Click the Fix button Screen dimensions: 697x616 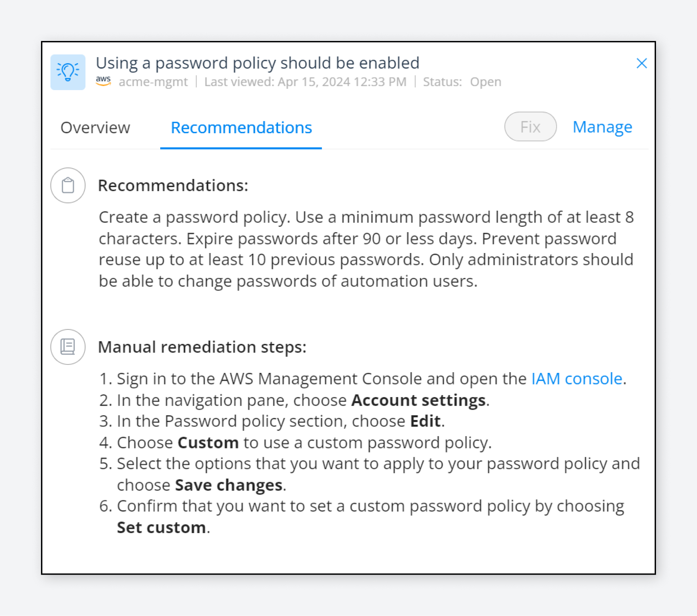click(x=529, y=126)
